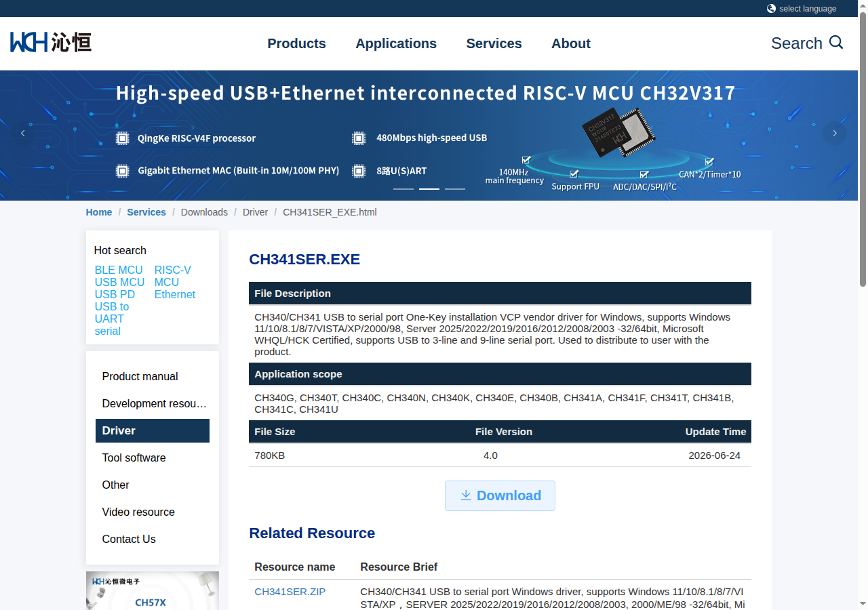Click update time 2026-06-24
The image size is (868, 610).
coord(714,455)
